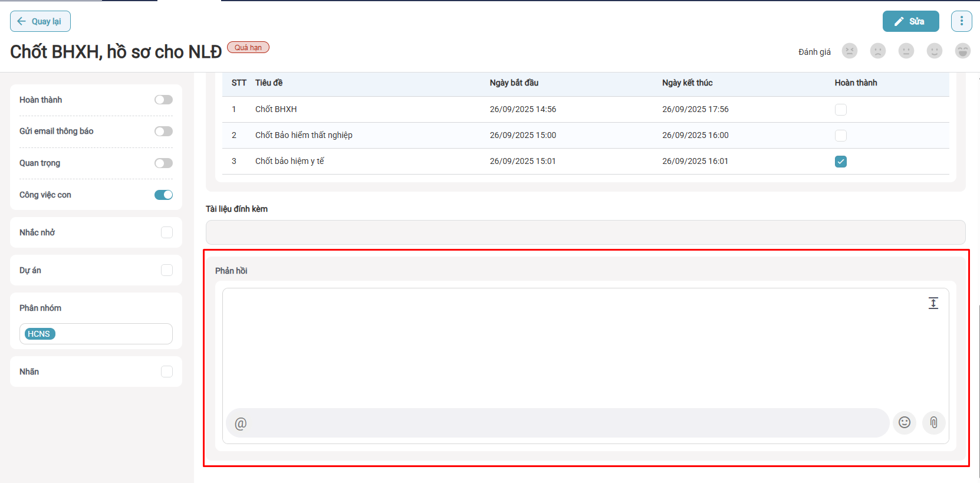Turn on the Quan trọng switch
Image resolution: width=980 pixels, height=483 pixels.
click(163, 163)
